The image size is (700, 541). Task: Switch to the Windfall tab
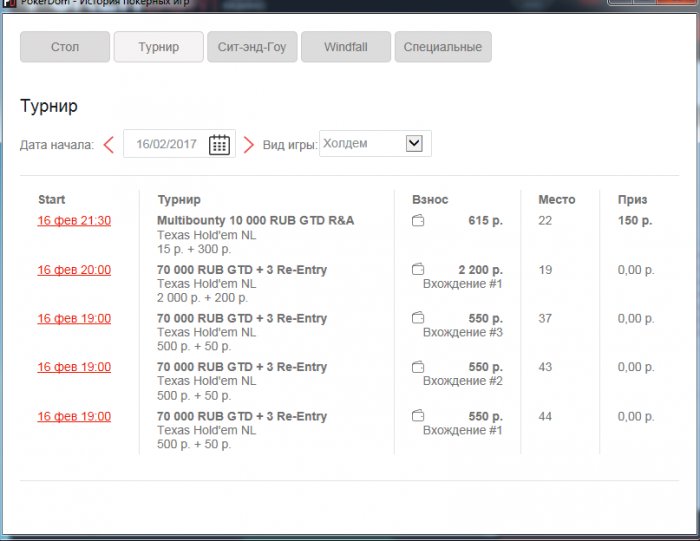click(346, 47)
